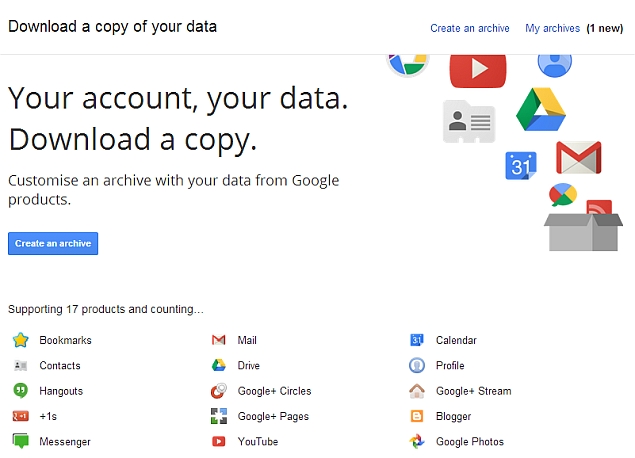Click the YouTube icon in product list
The height and width of the screenshot is (458, 635).
pos(219,441)
